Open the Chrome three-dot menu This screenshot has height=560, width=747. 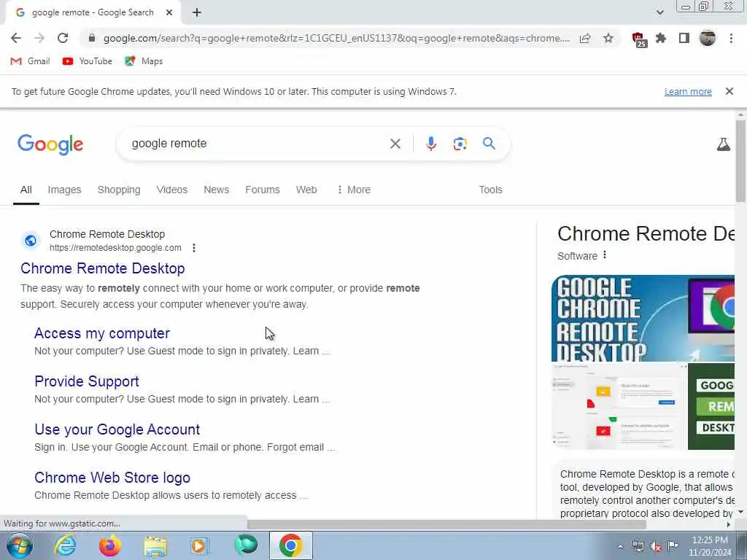731,38
